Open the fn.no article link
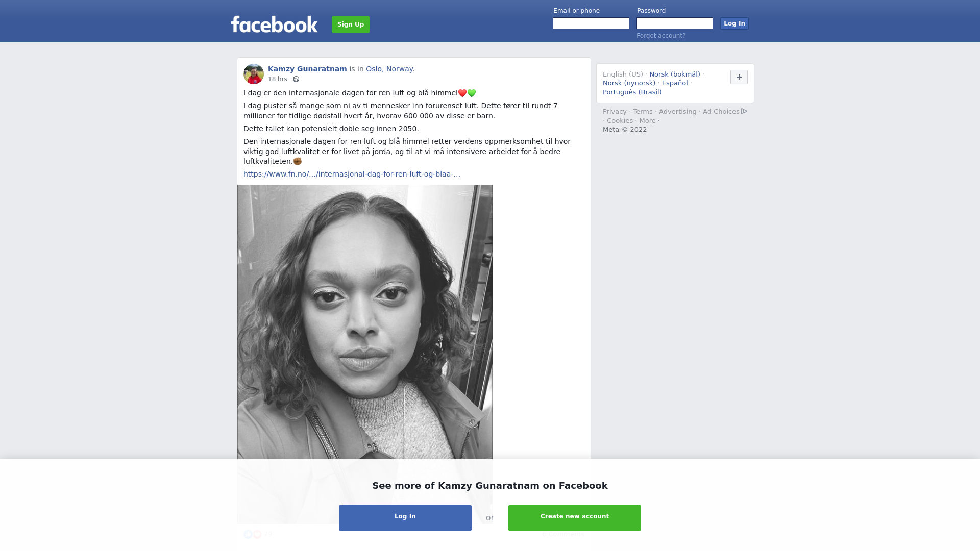980x551 pixels. (352, 174)
